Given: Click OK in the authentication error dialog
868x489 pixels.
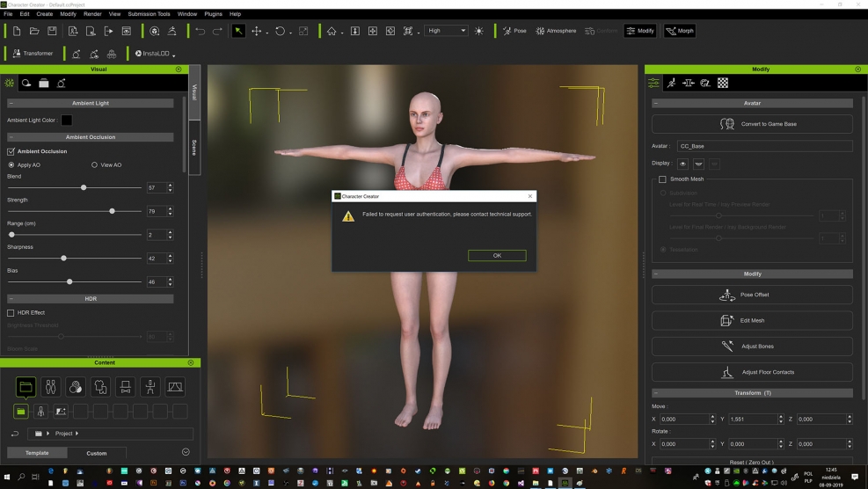Looking at the screenshot, I should tap(497, 256).
